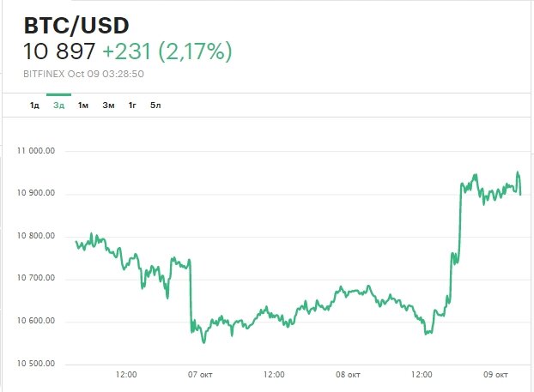Open the 3м chart period

tap(108, 105)
